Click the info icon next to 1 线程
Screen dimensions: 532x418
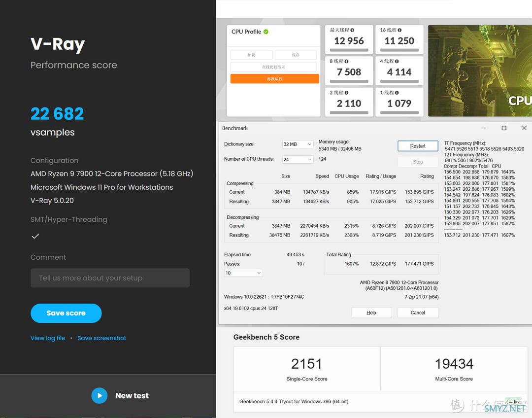(397, 92)
